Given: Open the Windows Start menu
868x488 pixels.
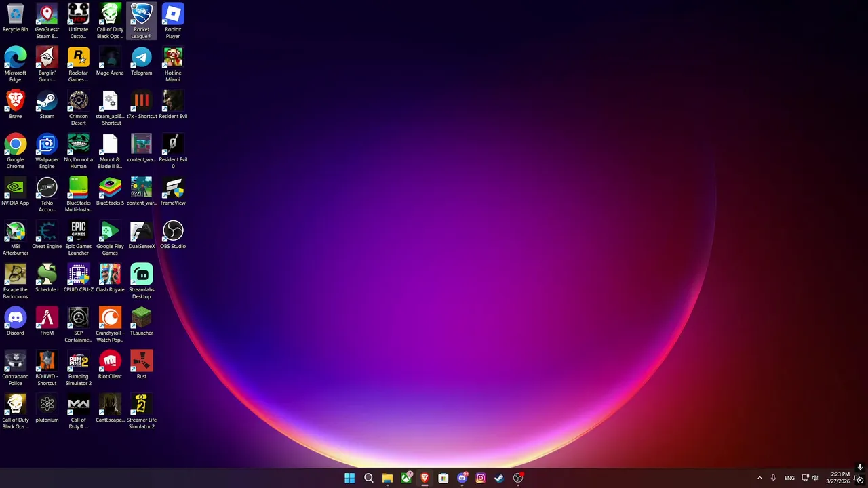Looking at the screenshot, I should click(x=349, y=478).
